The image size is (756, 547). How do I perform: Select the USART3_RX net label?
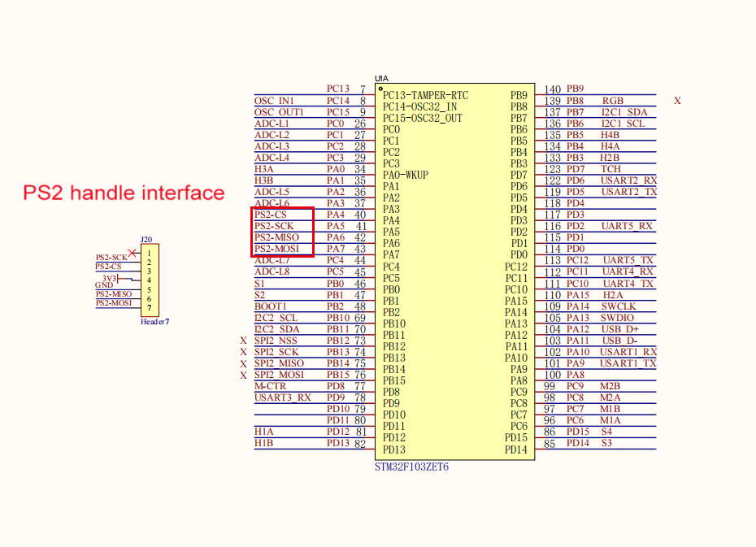tap(283, 397)
